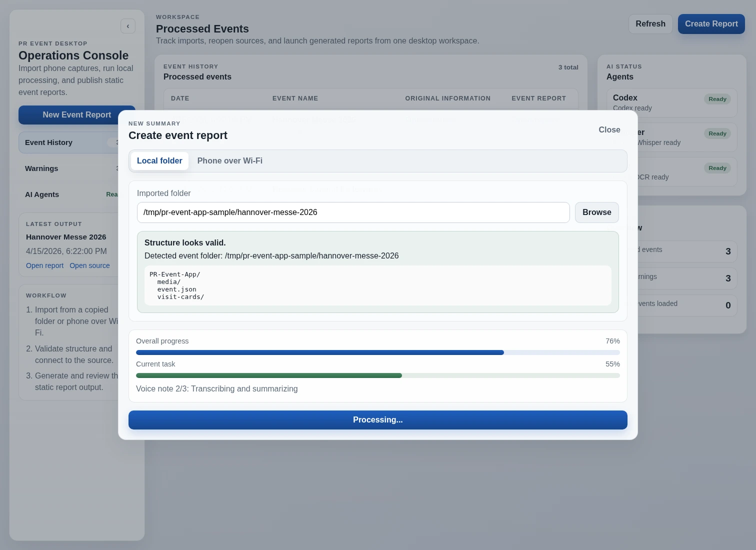Click ORIGINAL INFORMATION column header
Viewport: 756px width, 550px height.
(x=447, y=98)
